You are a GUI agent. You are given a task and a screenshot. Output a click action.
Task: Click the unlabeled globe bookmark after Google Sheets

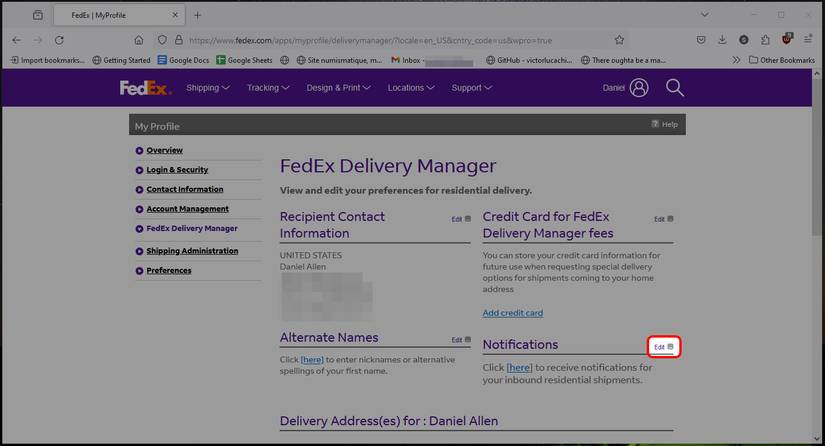coord(285,60)
